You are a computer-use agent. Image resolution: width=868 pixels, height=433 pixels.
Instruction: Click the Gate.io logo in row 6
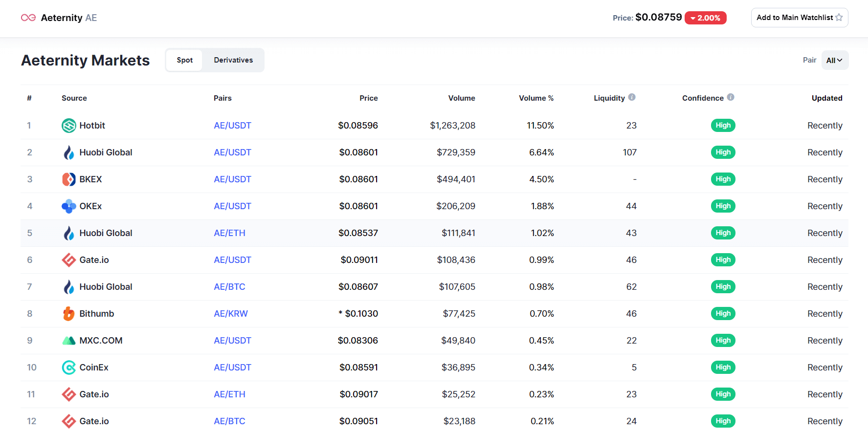click(x=69, y=260)
